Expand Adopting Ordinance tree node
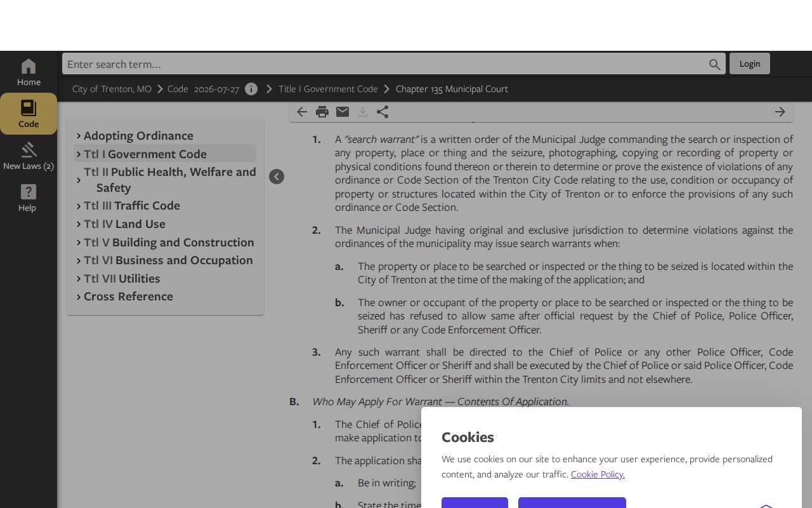Viewport: 812px width, 508px height. (x=79, y=136)
